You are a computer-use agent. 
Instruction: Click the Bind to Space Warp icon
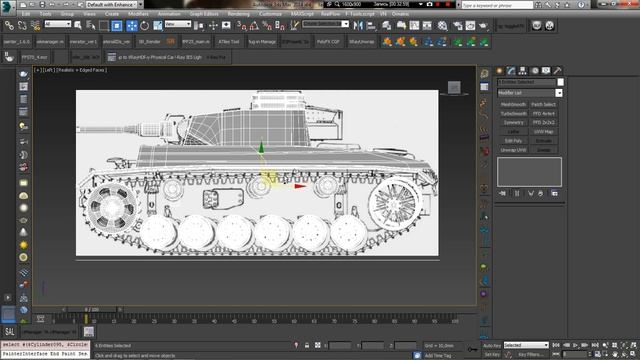36,26
